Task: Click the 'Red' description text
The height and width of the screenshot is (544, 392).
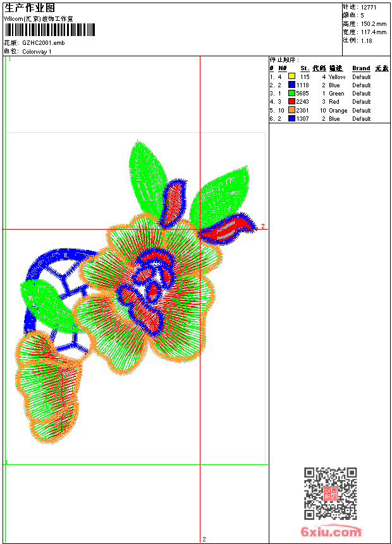Action: tap(334, 102)
